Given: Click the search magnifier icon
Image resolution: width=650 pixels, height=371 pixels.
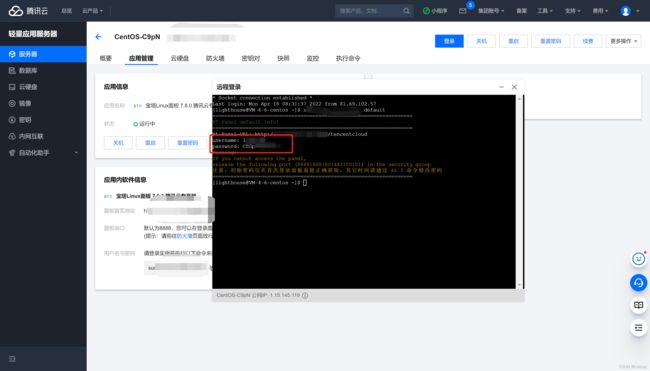Looking at the screenshot, I should point(406,11).
